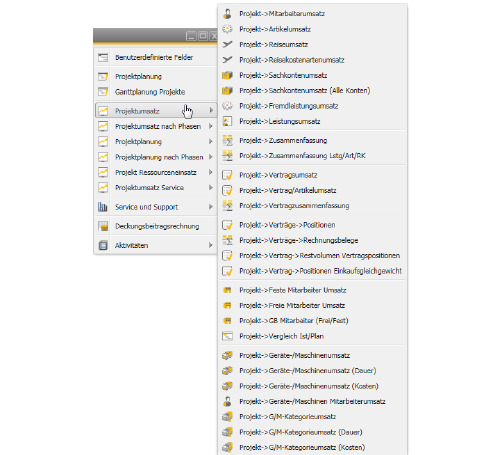Click the Projekt->Reisekostenartenumsatz airplane icon
The image size is (502, 455).
227,60
